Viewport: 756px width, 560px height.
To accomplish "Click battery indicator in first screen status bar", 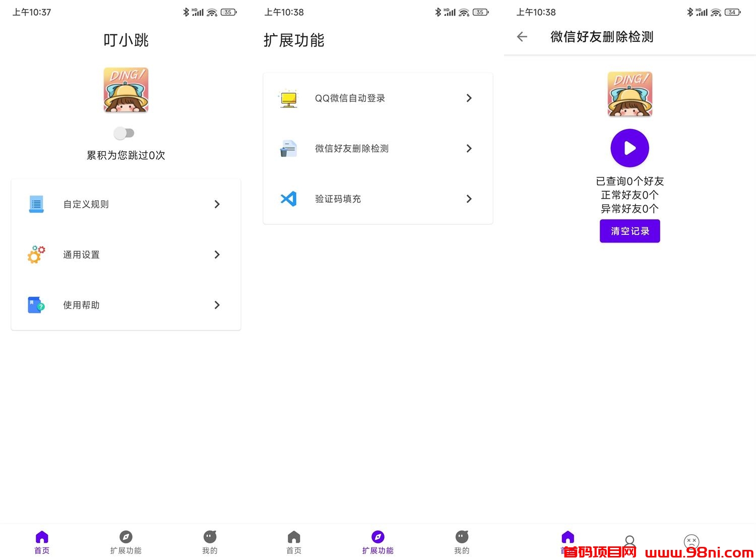I will point(229,12).
